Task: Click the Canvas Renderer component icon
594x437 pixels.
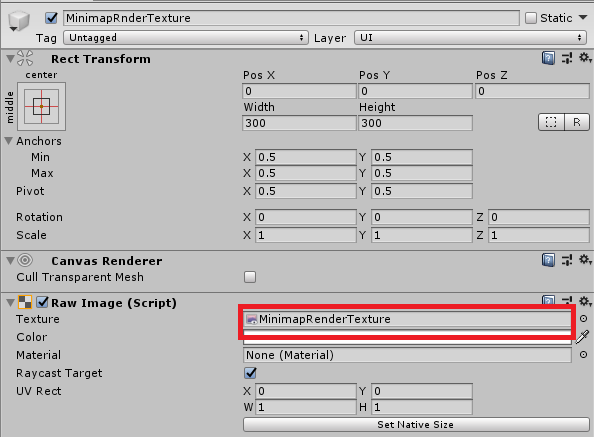Action: [25, 260]
